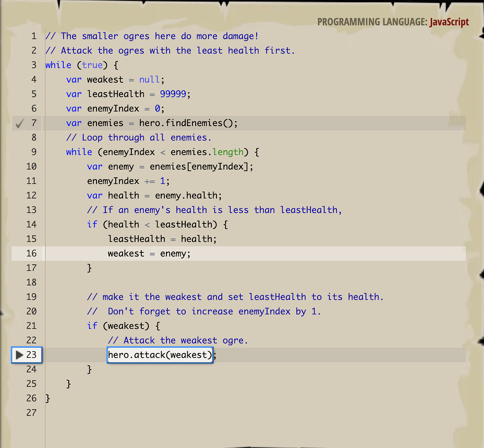Screen dimensions: 484x448
Task: Click the checkmark icon beside line 7
Action: 20,123
